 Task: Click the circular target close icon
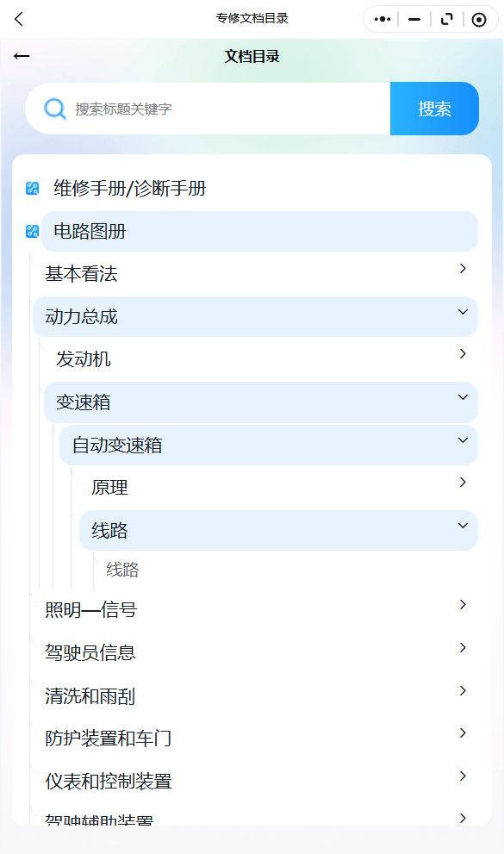479,20
